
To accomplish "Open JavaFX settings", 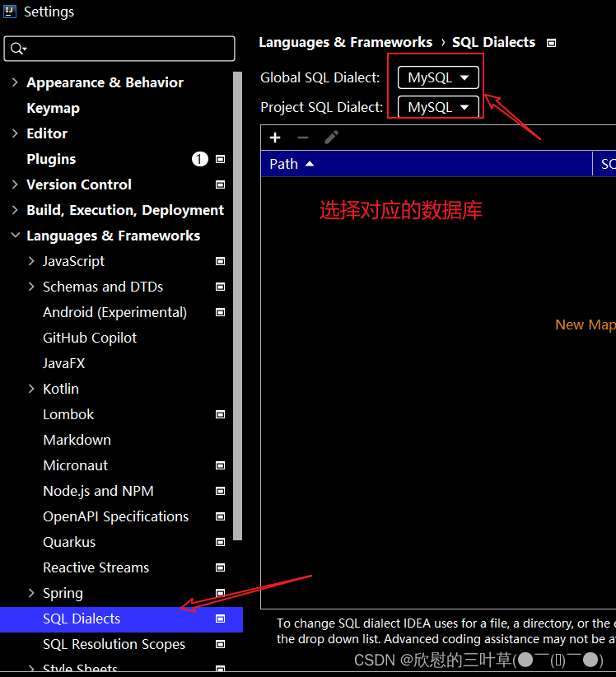I will (x=64, y=363).
